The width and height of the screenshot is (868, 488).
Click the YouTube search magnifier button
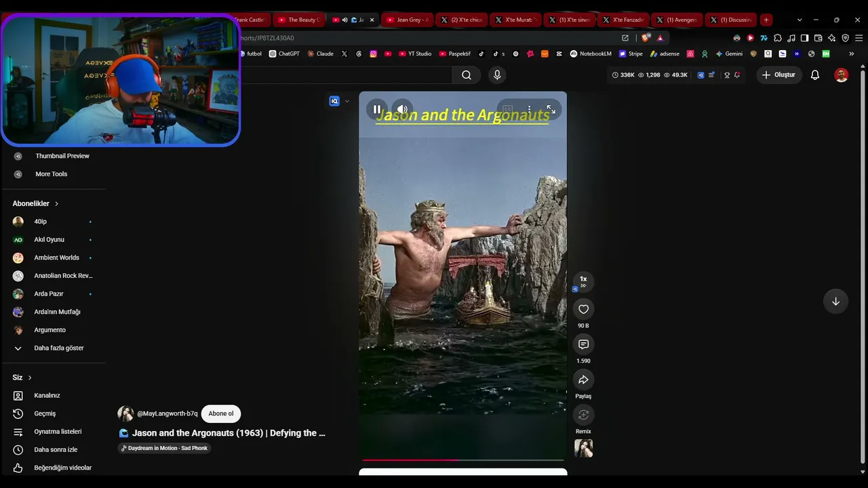pyautogui.click(x=467, y=75)
